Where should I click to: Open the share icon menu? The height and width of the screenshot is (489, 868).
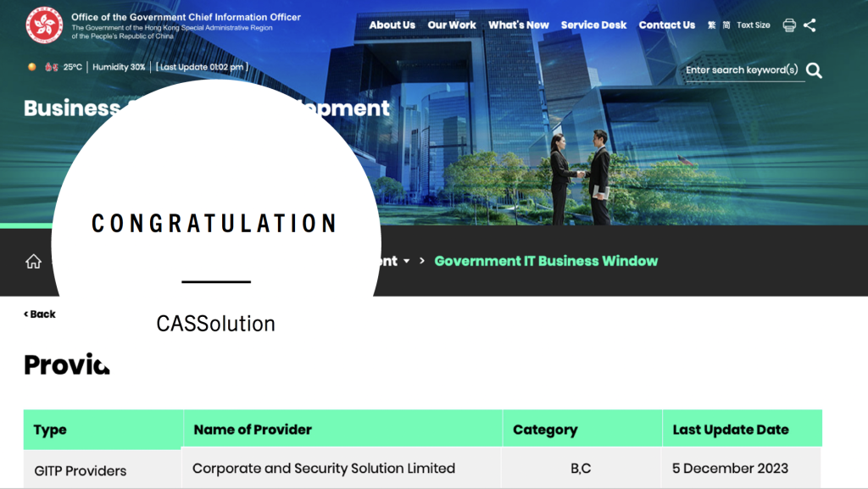click(x=810, y=25)
